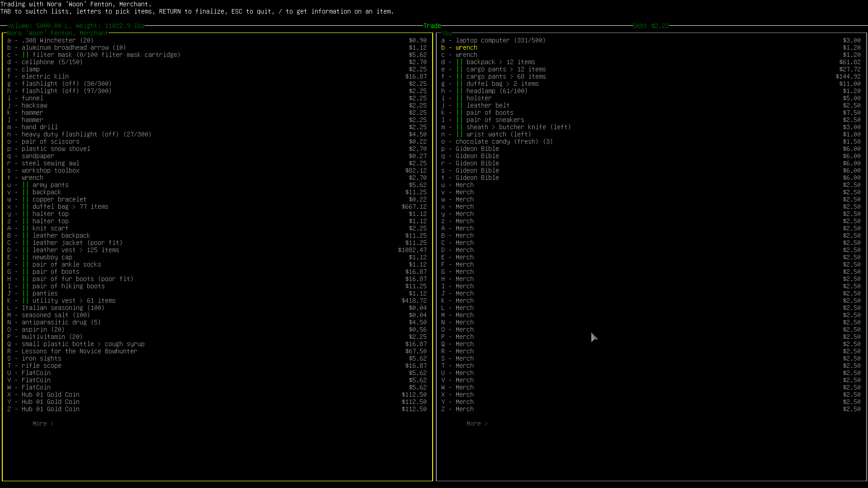Expand merchant's duffel bag with 77 items
The height and width of the screenshot is (488, 868).
pyautogui.click(x=70, y=206)
